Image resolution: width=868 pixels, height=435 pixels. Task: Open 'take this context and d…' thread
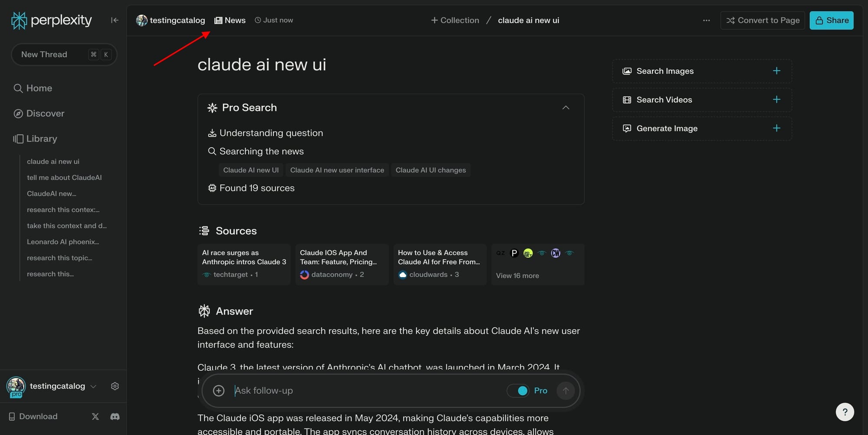coord(67,226)
